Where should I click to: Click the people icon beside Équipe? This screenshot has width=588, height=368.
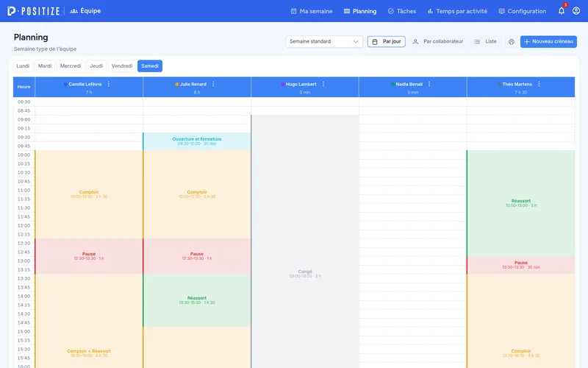pos(74,11)
